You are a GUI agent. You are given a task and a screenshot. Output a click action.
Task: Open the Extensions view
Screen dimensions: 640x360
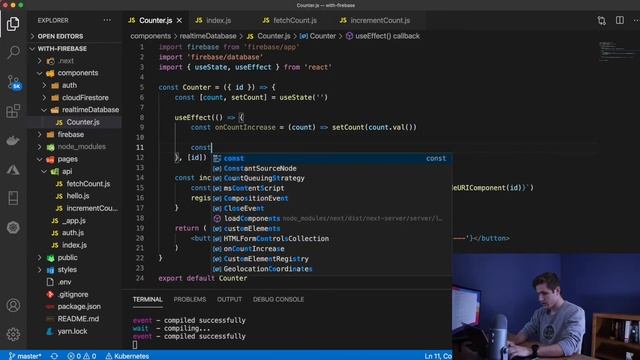tap(13, 111)
